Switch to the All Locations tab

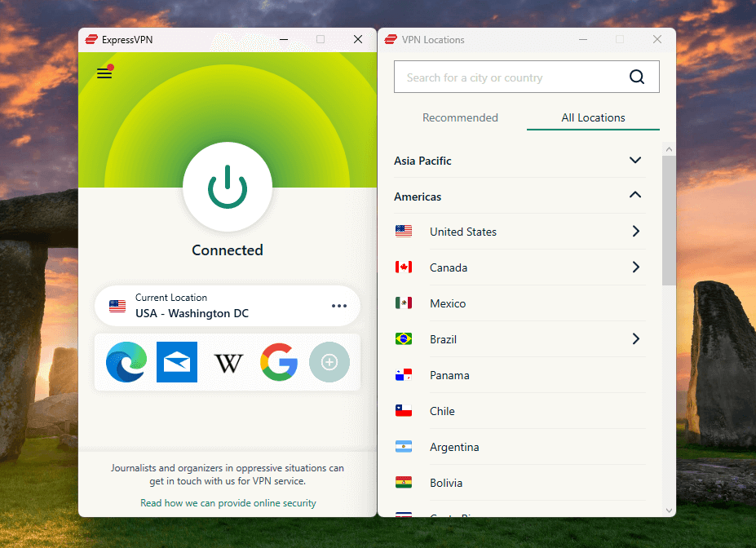point(593,117)
